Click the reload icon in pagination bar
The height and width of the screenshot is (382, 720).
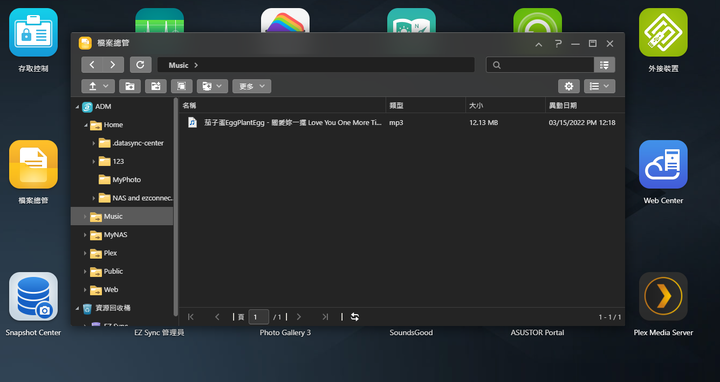[355, 317]
